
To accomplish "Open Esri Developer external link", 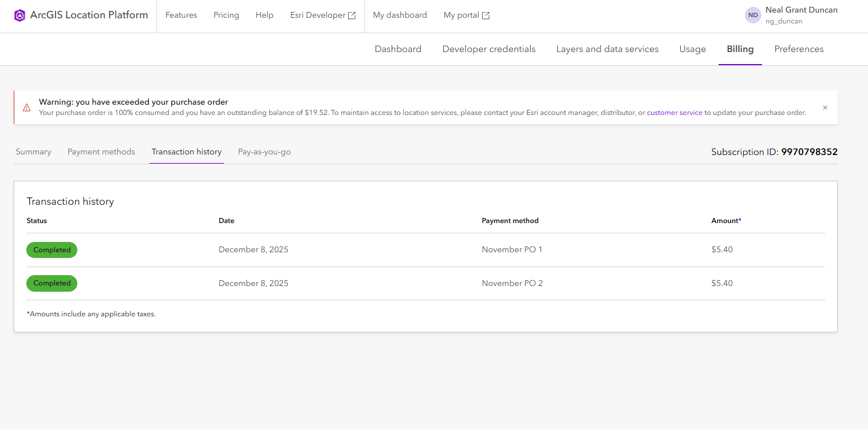I will pyautogui.click(x=323, y=15).
